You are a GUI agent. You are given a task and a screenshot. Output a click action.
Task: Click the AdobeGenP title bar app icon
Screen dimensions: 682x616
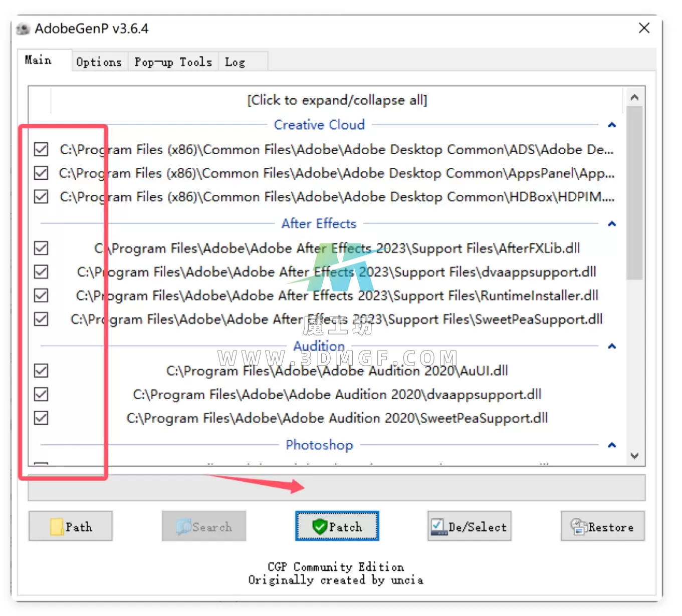click(x=23, y=29)
